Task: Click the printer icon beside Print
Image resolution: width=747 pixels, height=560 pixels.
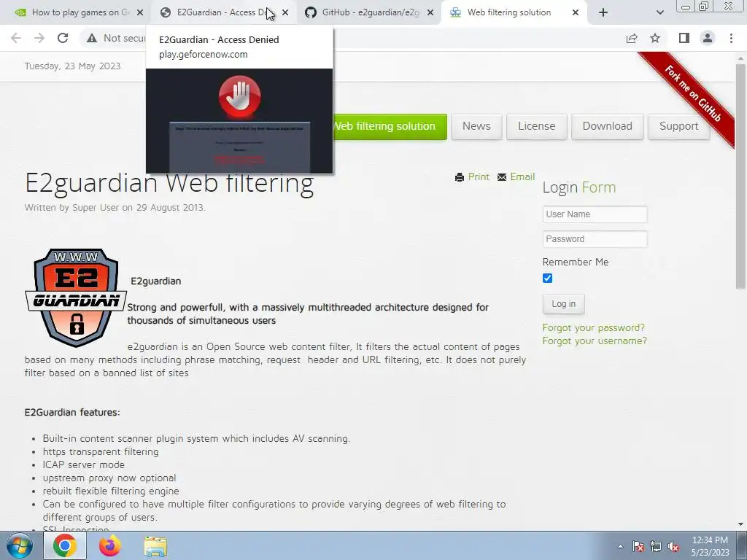Action: pos(460,177)
